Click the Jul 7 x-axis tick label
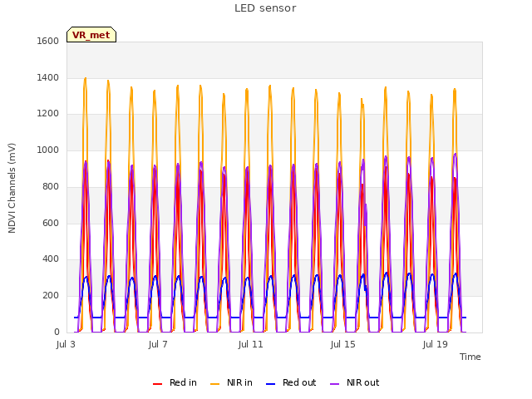This screenshot has height=399, width=532. click(158, 344)
